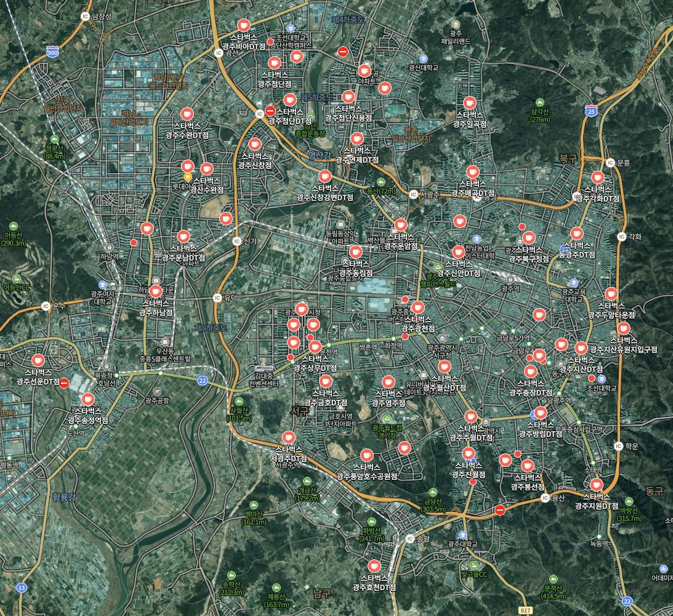Click the 광주신창점 Starbucks marker
Image resolution: width=673 pixels, height=616 pixels.
pyautogui.click(x=255, y=144)
